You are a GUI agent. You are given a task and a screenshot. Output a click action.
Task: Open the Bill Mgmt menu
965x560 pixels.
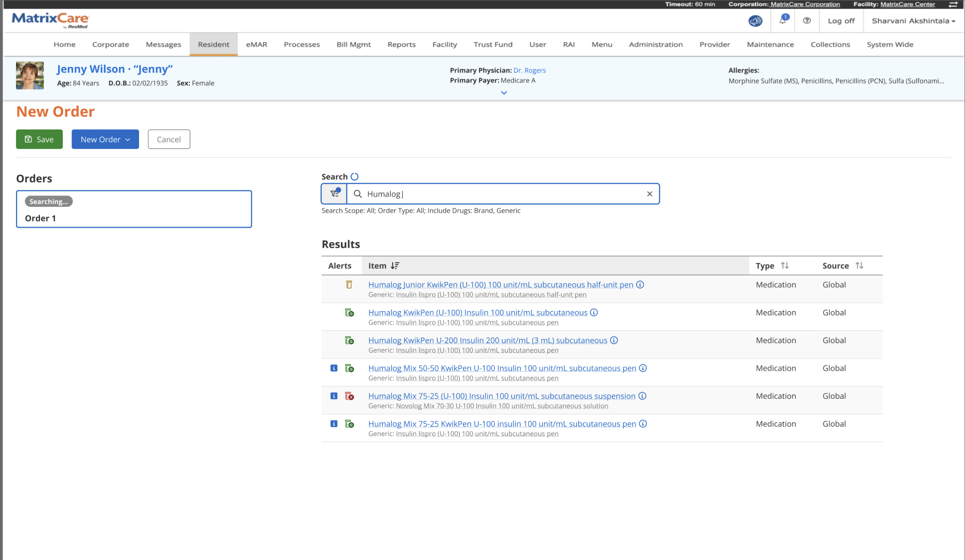point(354,45)
